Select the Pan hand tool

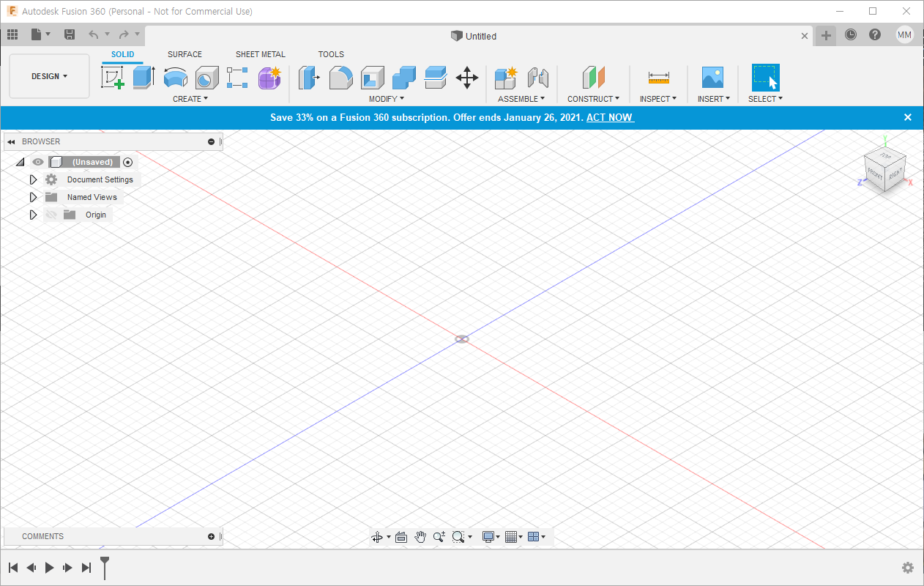pos(420,537)
